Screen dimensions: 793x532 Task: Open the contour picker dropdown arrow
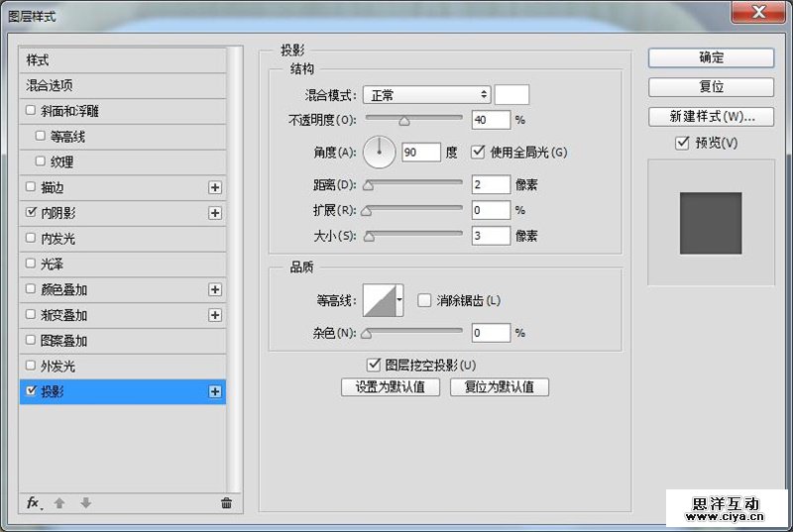point(399,300)
